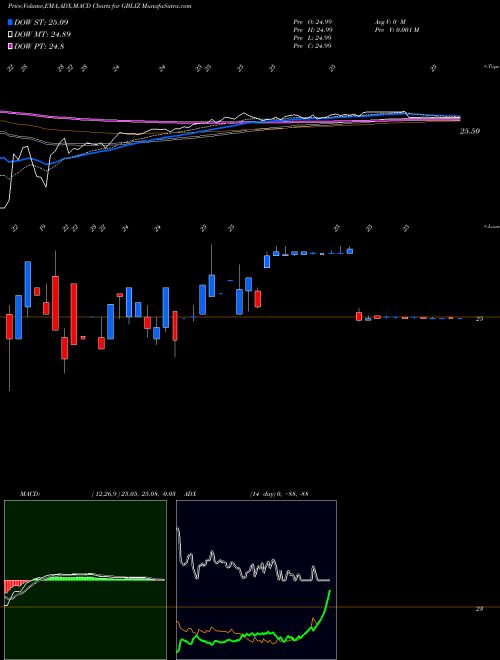Click the 25 price level label
This screenshot has height=660, width=500.
(479, 319)
